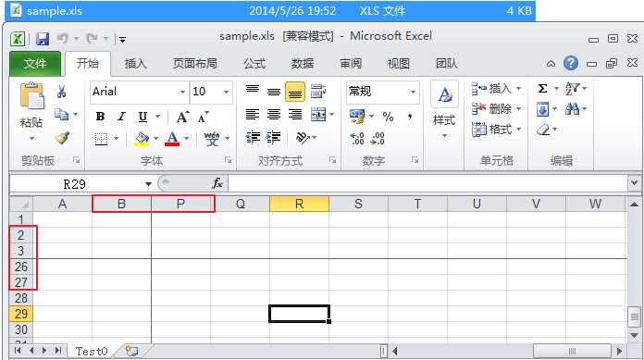Click the Excel help question mark icon
The height and width of the screenshot is (360, 644).
tap(571, 63)
